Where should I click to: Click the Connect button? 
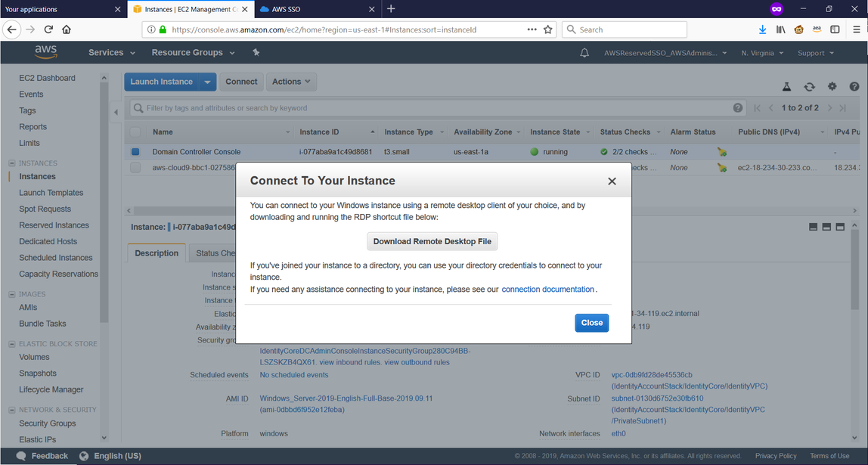click(241, 82)
